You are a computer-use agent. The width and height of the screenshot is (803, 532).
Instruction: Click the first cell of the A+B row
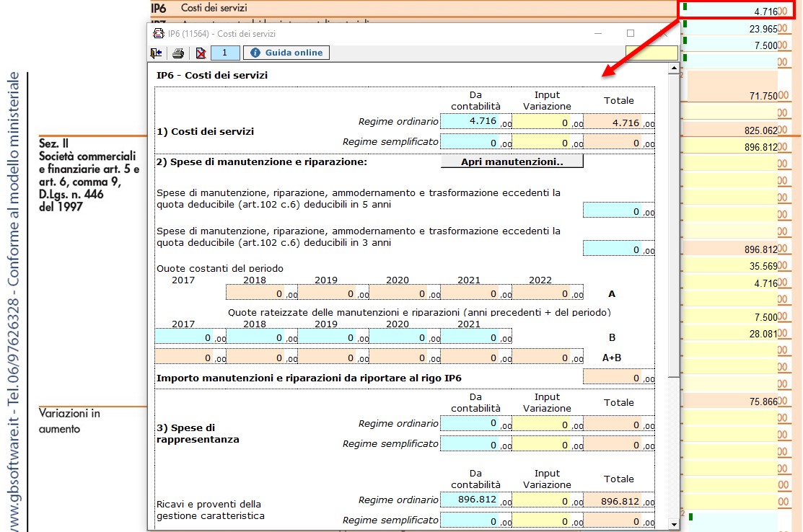click(x=190, y=357)
